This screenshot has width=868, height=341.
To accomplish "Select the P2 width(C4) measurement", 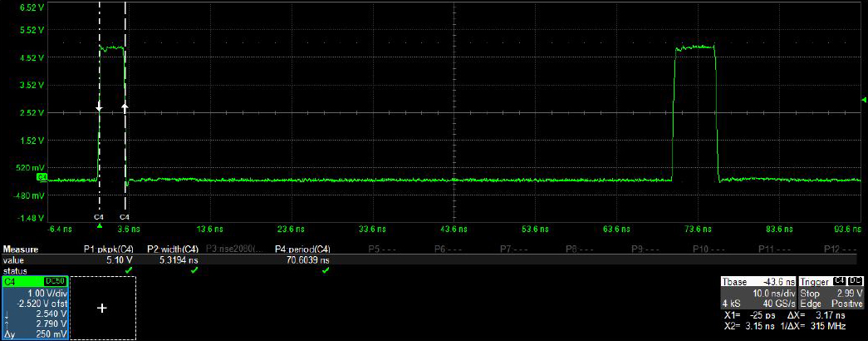I will click(x=173, y=249).
